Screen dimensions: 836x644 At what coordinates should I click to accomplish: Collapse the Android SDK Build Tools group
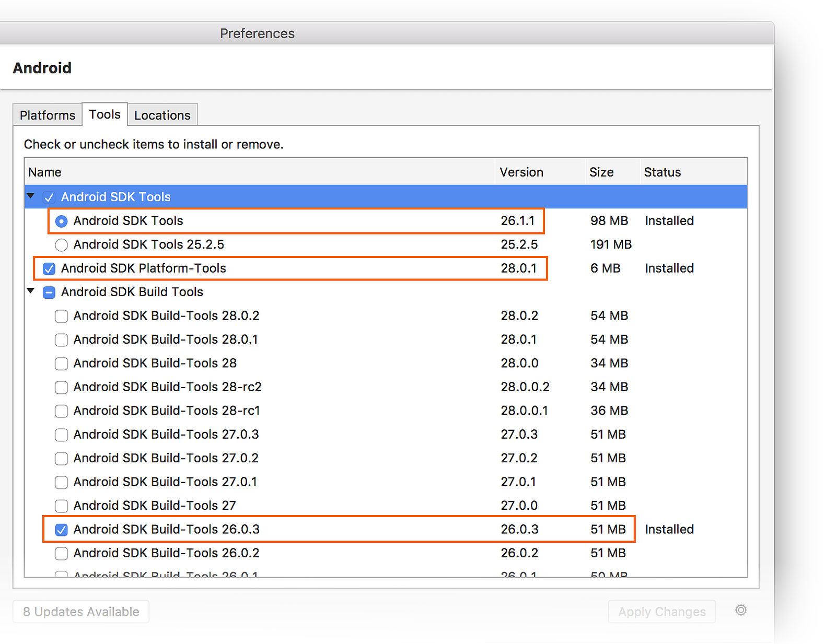pos(30,291)
